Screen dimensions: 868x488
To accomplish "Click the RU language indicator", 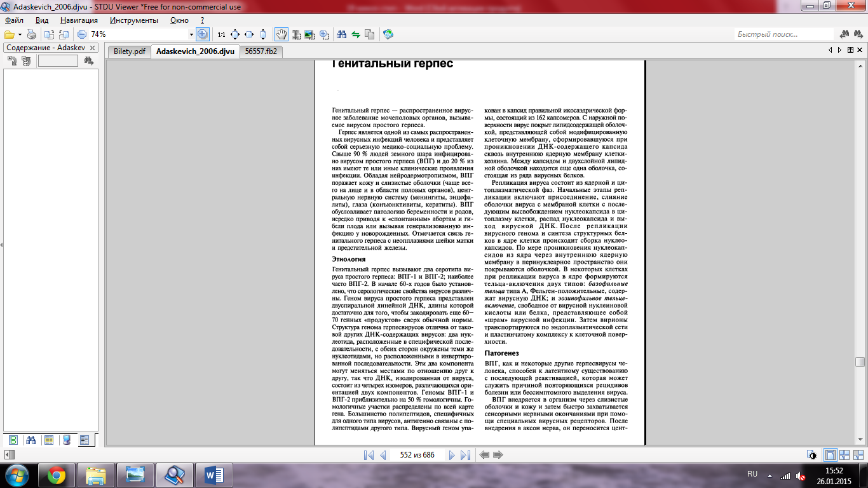I will coord(752,474).
